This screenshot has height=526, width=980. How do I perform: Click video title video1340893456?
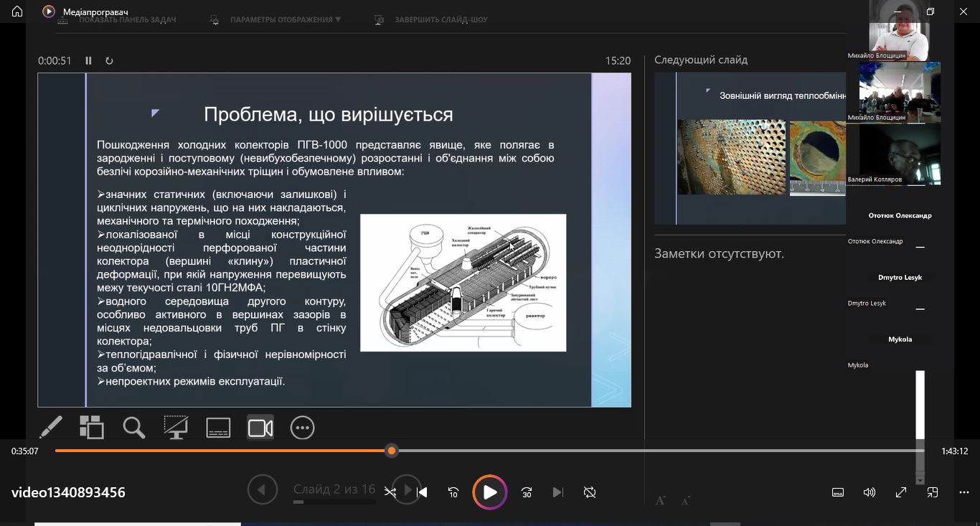[68, 492]
